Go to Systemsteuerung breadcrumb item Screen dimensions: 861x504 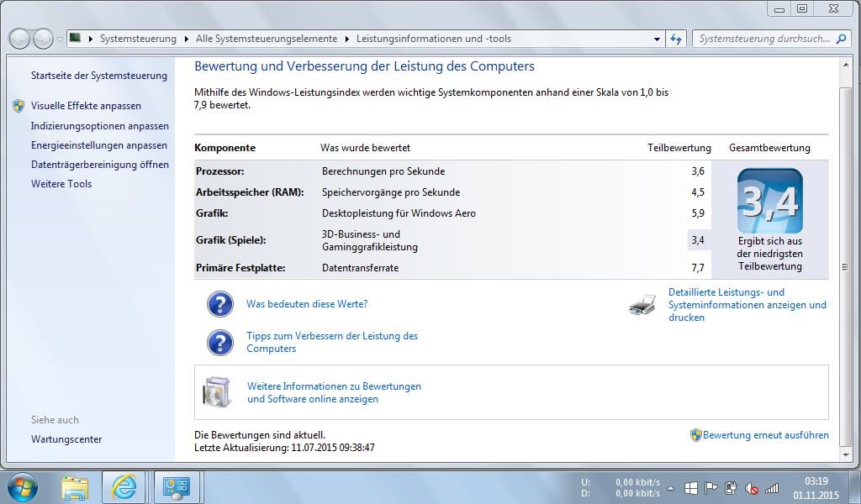pos(138,39)
